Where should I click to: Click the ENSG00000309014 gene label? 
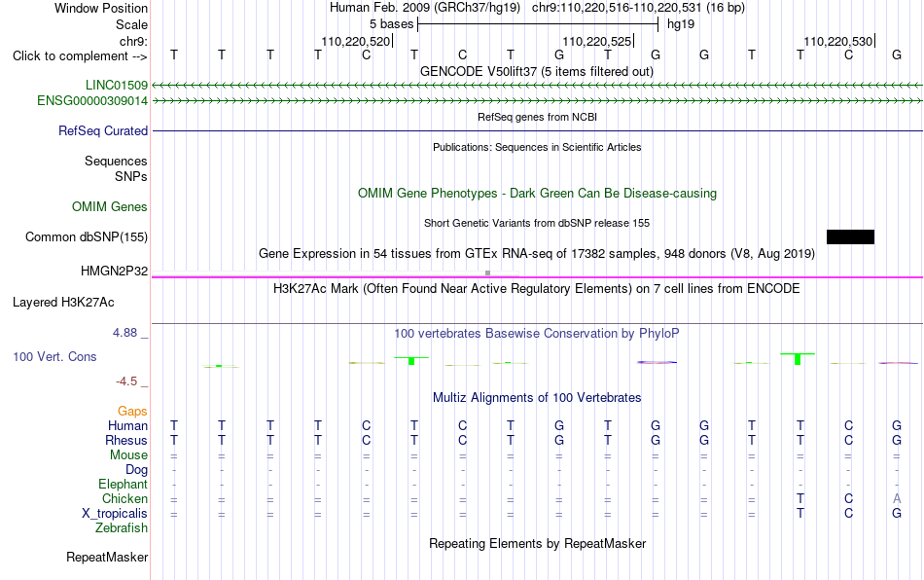pyautogui.click(x=92, y=101)
